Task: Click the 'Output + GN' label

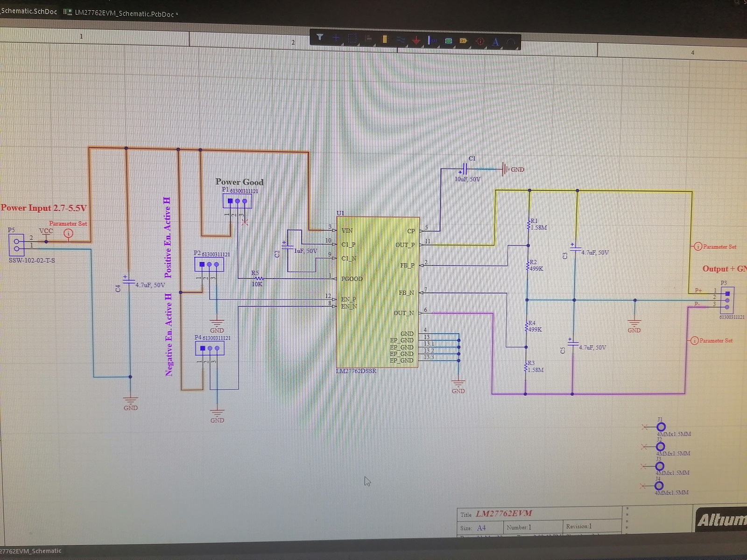Action: tap(725, 269)
